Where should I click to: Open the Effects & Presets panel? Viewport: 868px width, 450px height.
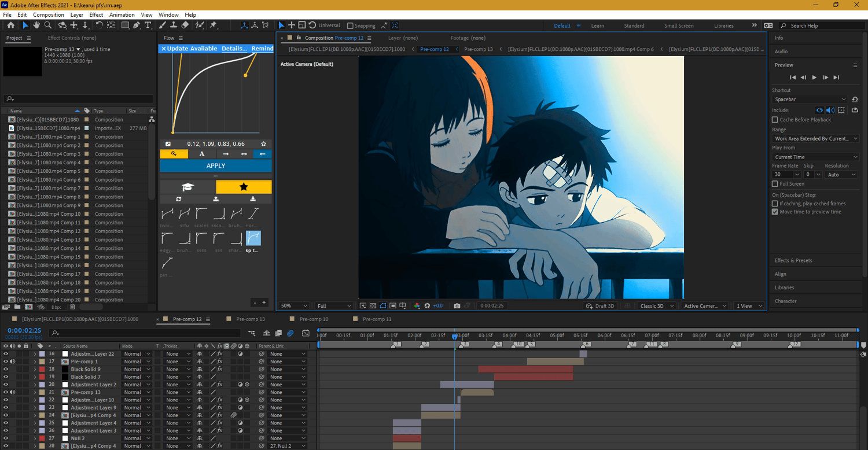pyautogui.click(x=793, y=260)
